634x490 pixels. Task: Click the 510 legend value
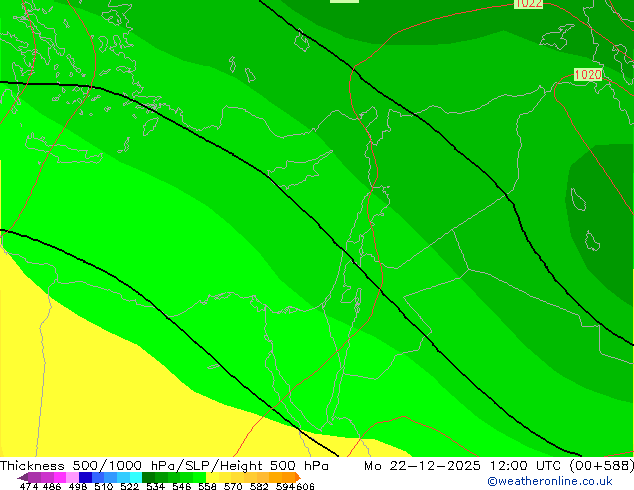(104, 486)
